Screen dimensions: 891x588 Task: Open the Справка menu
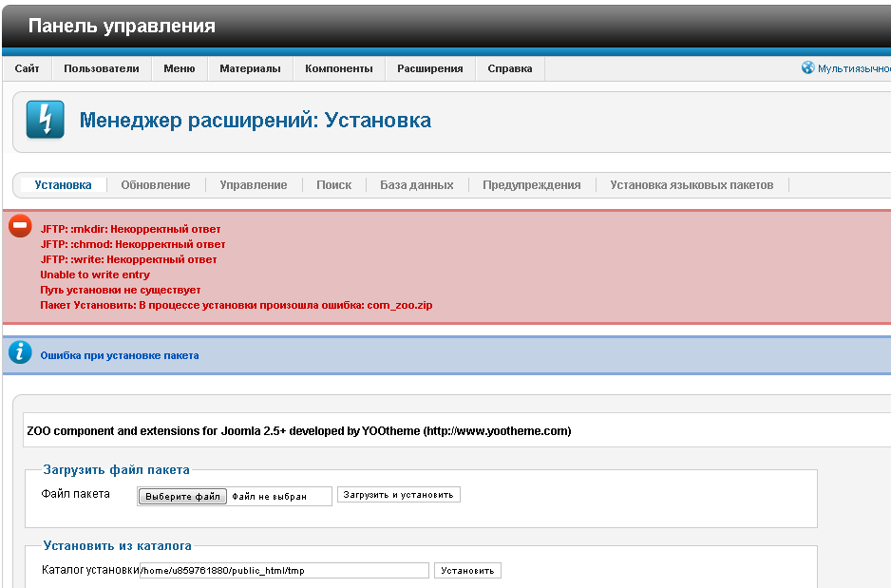pyautogui.click(x=510, y=68)
